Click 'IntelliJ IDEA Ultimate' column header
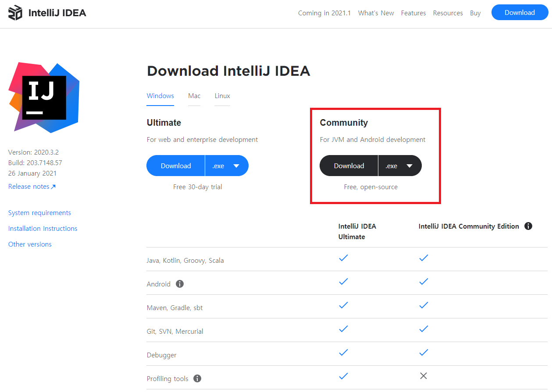Image resolution: width=552 pixels, height=392 pixels. [357, 231]
